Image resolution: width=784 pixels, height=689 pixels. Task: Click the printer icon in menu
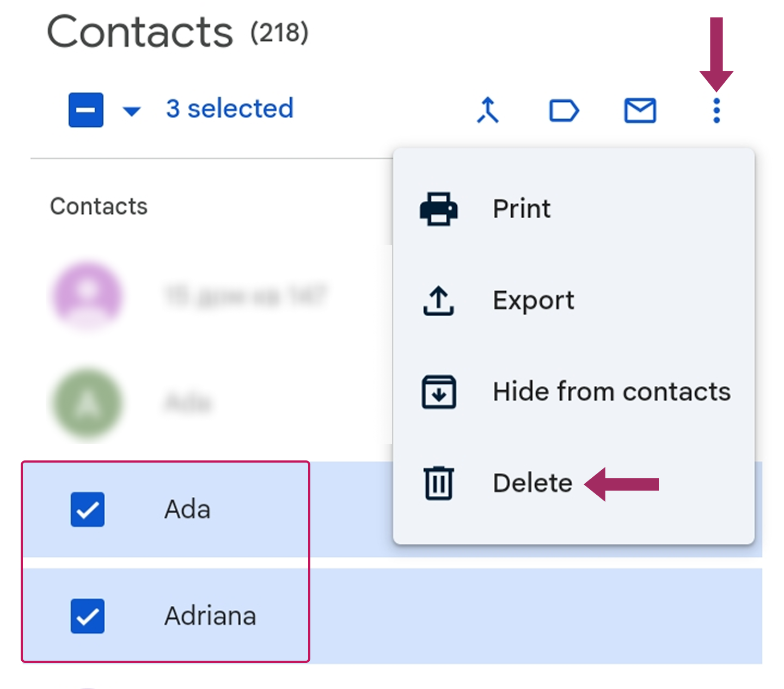click(438, 209)
